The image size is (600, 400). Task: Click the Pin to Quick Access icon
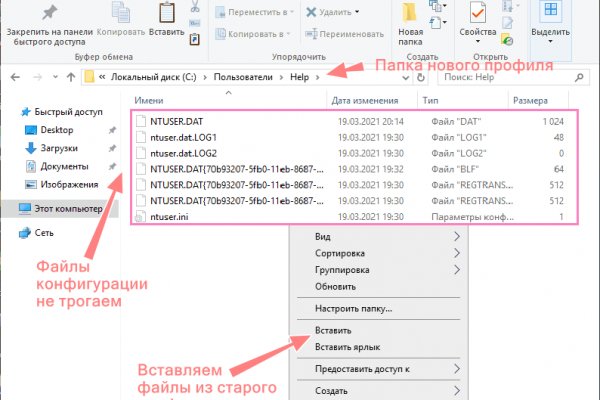(49, 13)
